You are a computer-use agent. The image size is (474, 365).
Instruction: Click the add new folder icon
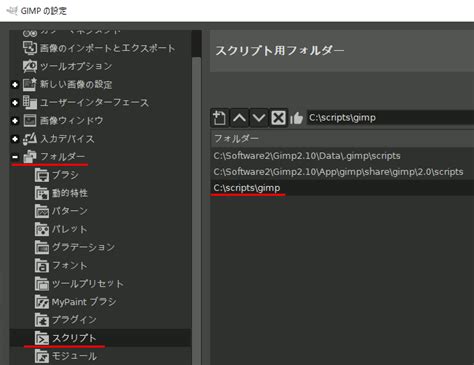pos(219,118)
